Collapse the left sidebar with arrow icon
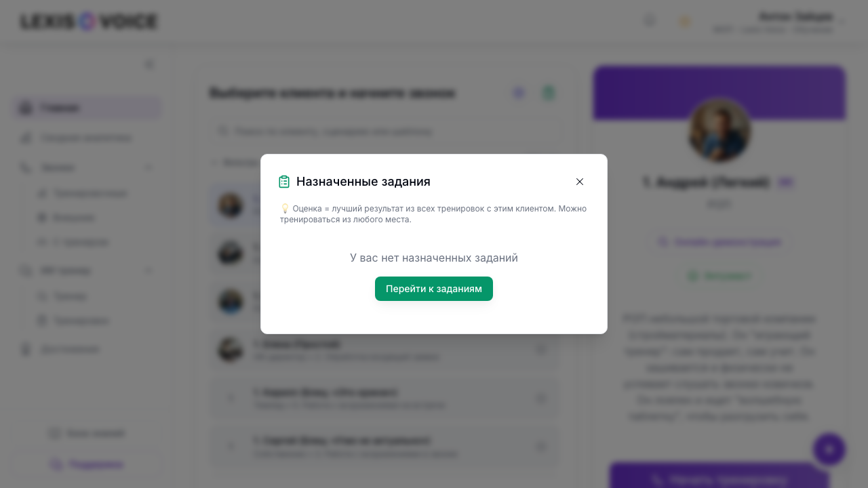Viewport: 868px width, 488px height. click(149, 64)
